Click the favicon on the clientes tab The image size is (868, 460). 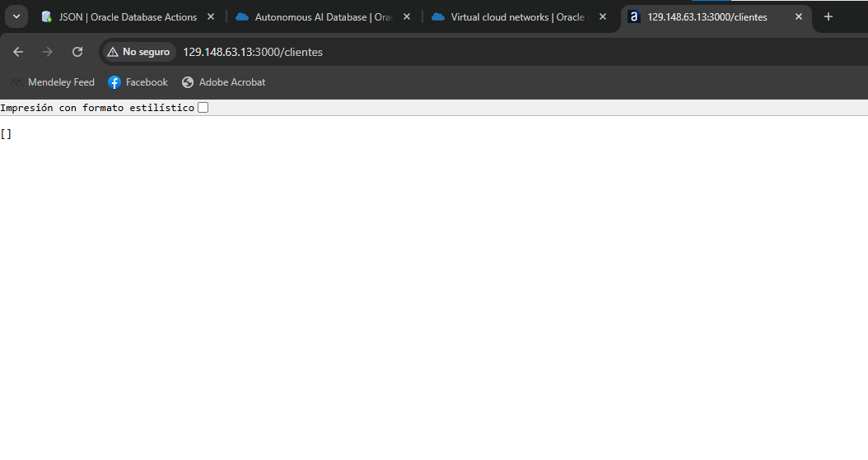(x=634, y=17)
